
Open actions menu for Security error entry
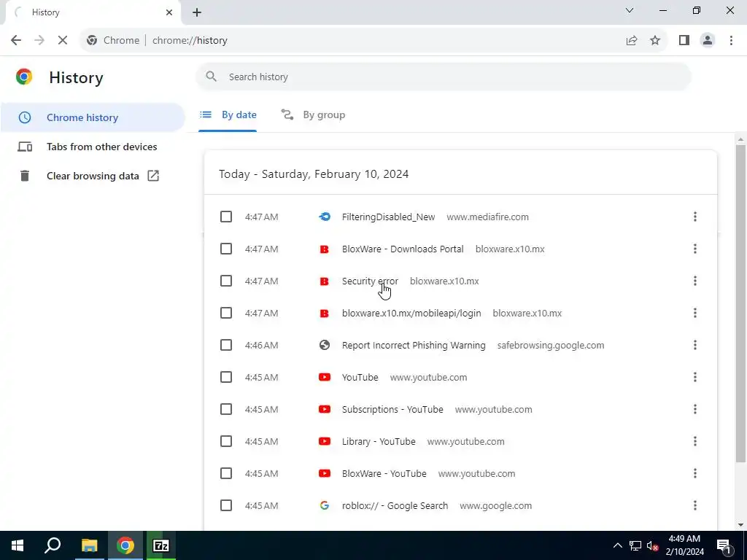click(x=694, y=281)
